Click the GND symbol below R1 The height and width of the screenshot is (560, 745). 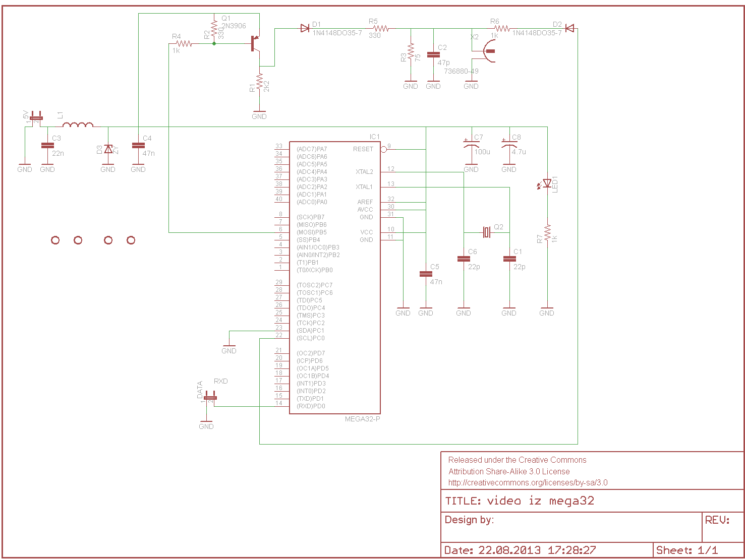coord(259,114)
